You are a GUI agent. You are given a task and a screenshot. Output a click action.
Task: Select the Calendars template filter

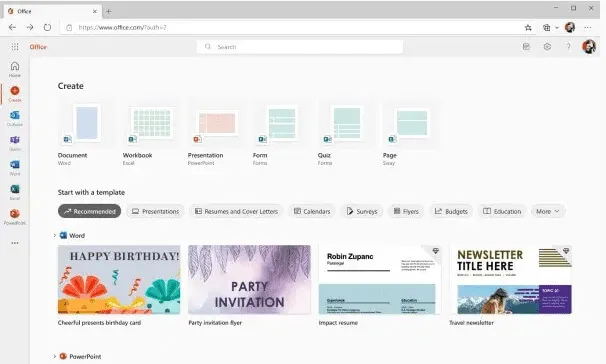coord(312,211)
